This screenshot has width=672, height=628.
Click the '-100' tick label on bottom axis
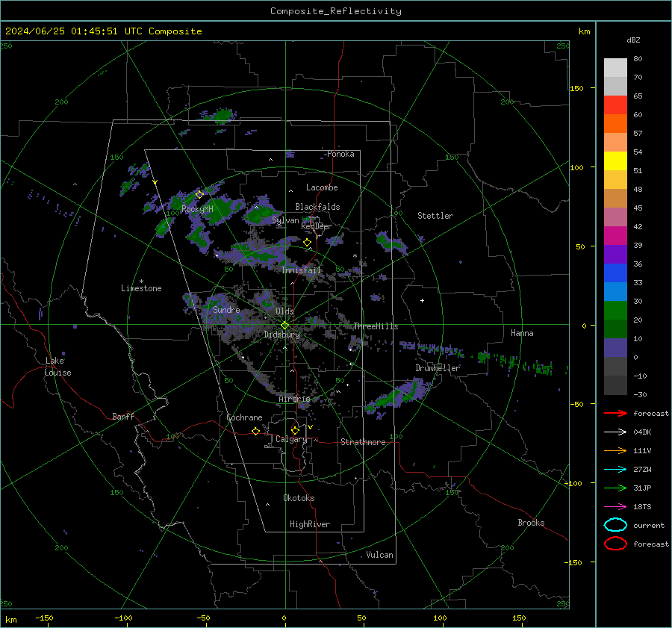(123, 618)
